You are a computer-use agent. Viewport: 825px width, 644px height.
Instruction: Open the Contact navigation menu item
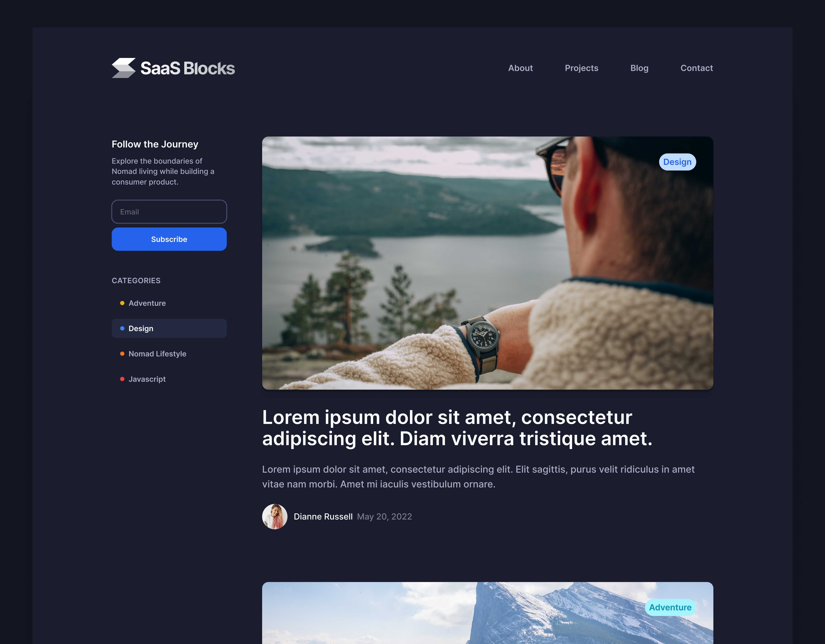(696, 68)
